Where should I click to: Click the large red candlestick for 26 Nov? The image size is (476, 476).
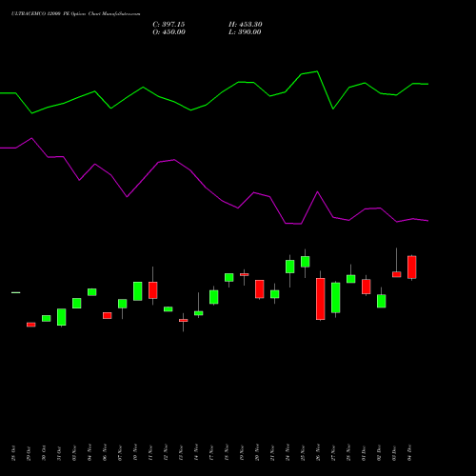pyautogui.click(x=321, y=299)
